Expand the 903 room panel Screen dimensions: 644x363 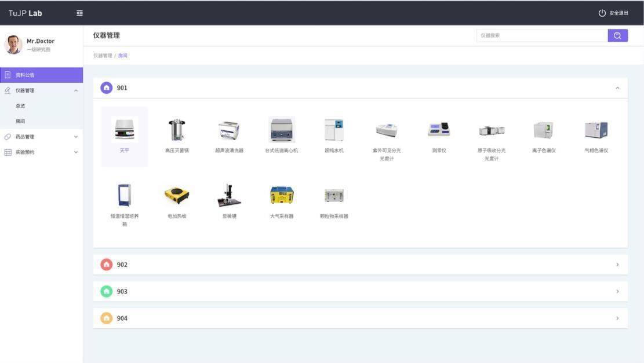[x=617, y=291]
